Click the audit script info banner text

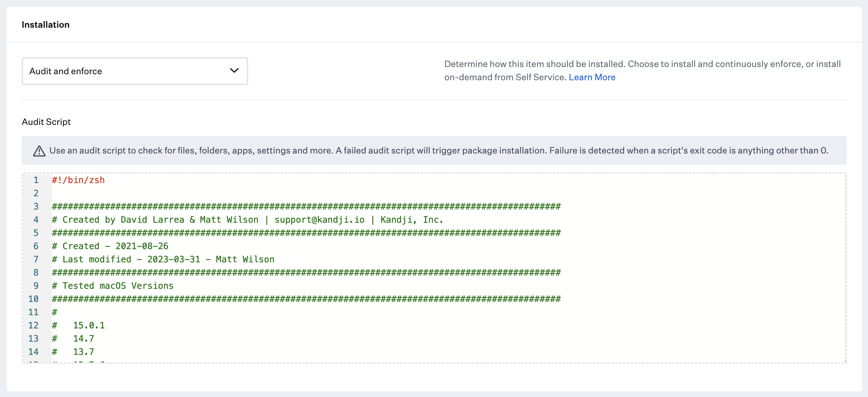pos(439,151)
